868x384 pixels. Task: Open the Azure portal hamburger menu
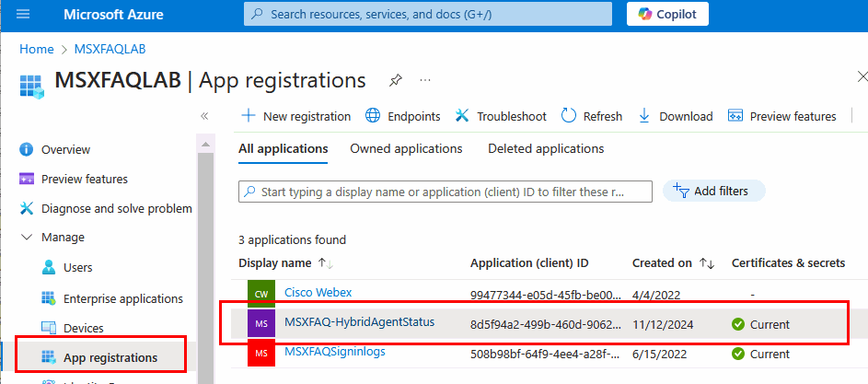[x=23, y=14]
